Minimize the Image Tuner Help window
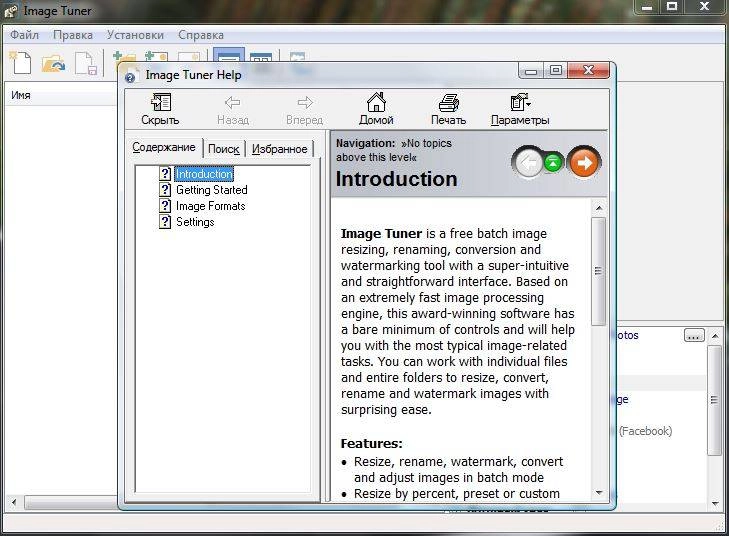Image resolution: width=729 pixels, height=536 pixels. click(x=531, y=70)
